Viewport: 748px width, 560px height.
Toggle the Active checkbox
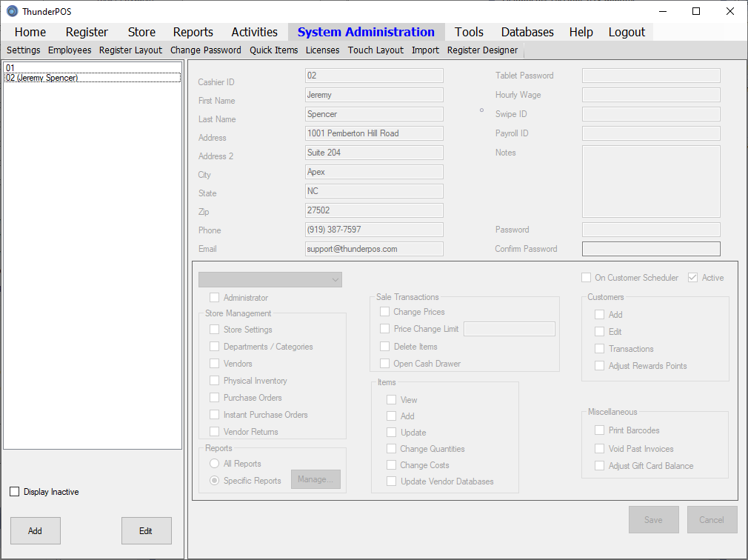coord(693,278)
